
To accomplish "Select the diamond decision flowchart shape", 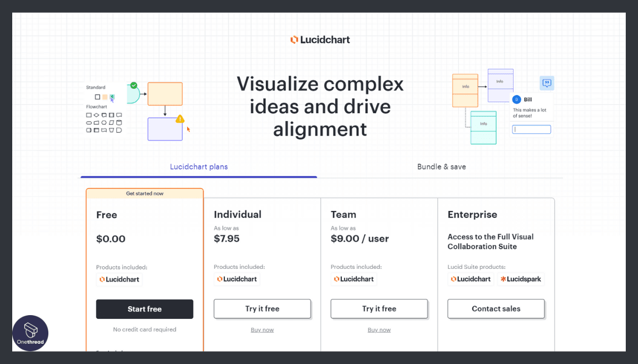I will 96,115.
